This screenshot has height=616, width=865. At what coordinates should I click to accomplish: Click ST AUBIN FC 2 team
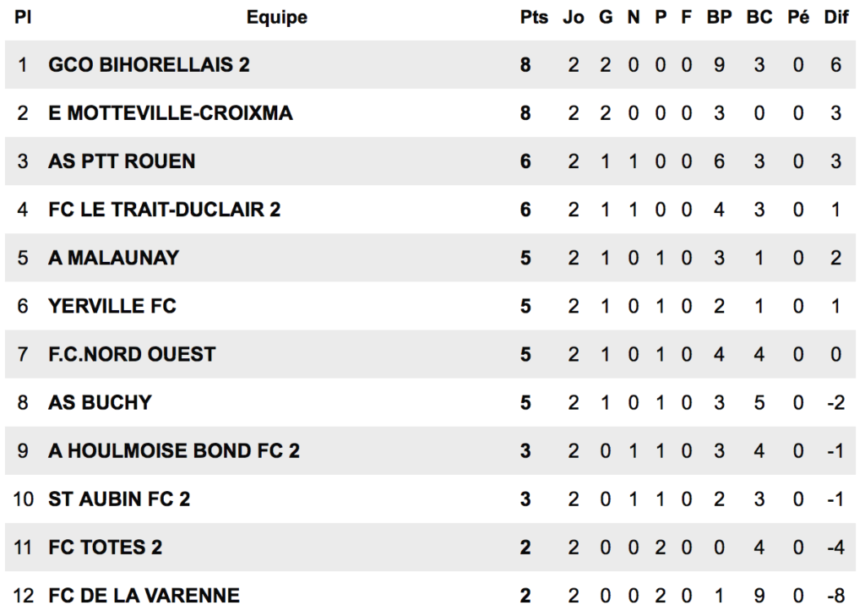point(119,499)
